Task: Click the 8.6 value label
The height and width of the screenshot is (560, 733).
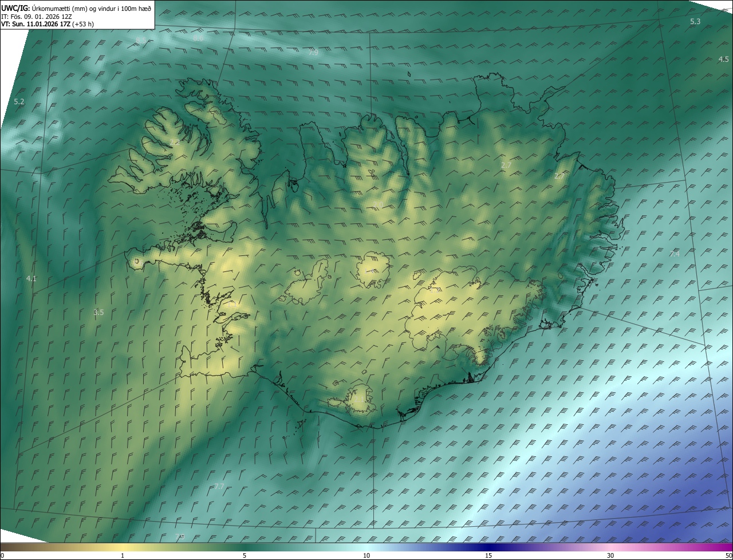Action: click(198, 38)
